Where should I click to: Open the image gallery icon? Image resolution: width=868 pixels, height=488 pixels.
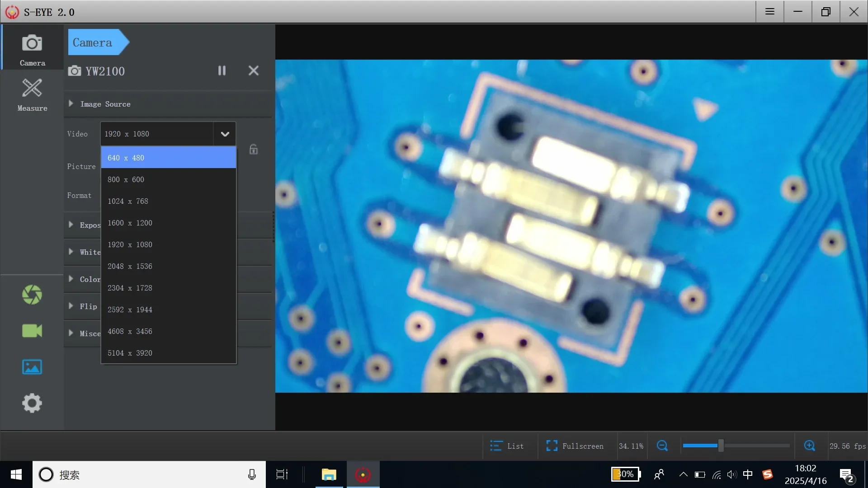click(32, 367)
